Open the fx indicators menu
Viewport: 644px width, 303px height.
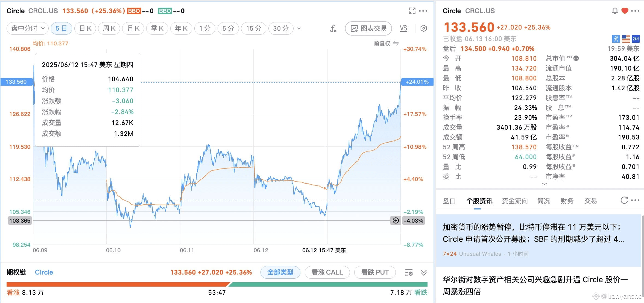click(333, 28)
